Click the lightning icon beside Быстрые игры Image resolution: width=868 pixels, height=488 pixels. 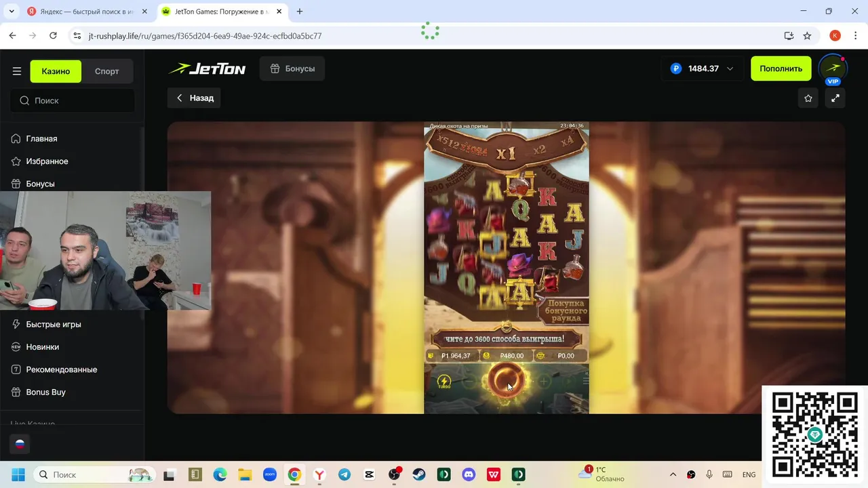[16, 324]
